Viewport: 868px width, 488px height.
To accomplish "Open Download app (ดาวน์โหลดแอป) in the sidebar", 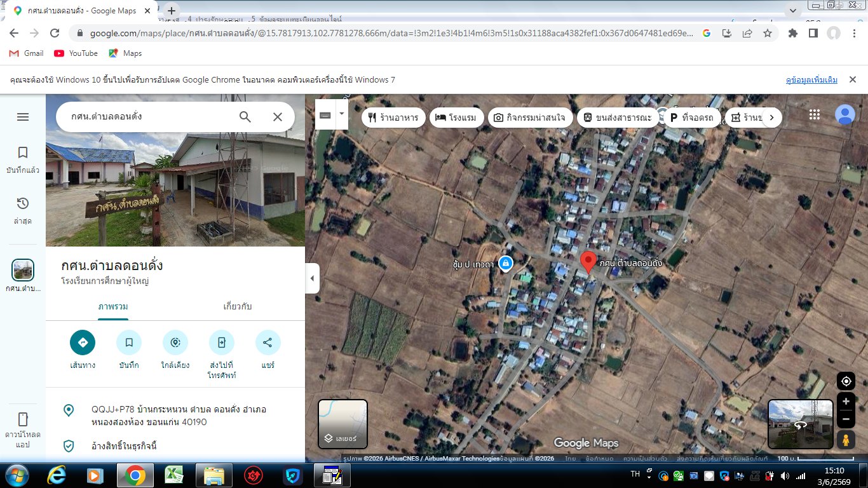I will 23,430.
